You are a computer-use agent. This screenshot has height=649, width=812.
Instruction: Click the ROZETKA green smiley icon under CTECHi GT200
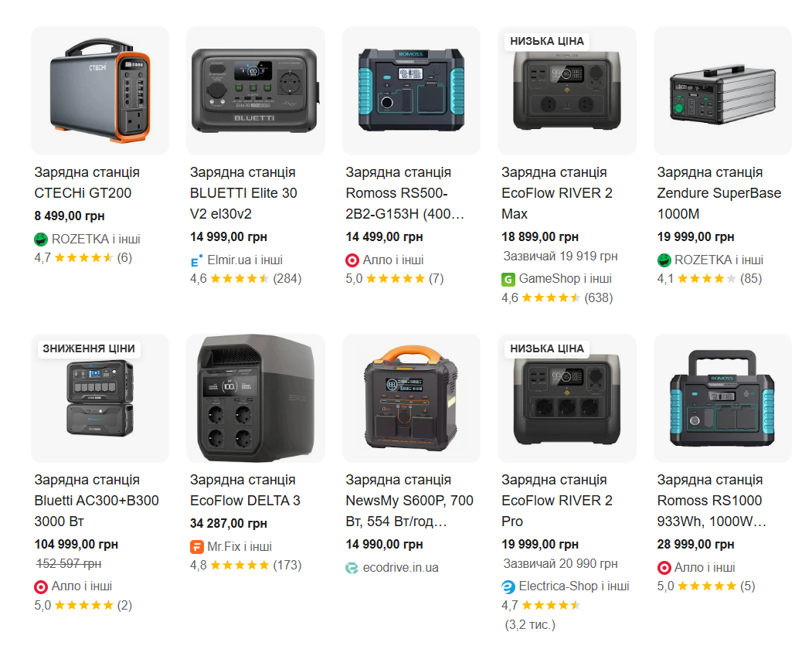click(x=41, y=240)
